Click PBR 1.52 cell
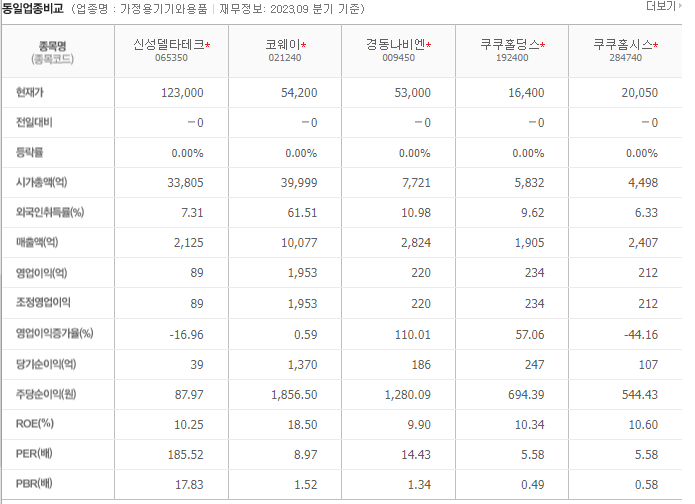This screenshot has width=695, height=504. (306, 484)
